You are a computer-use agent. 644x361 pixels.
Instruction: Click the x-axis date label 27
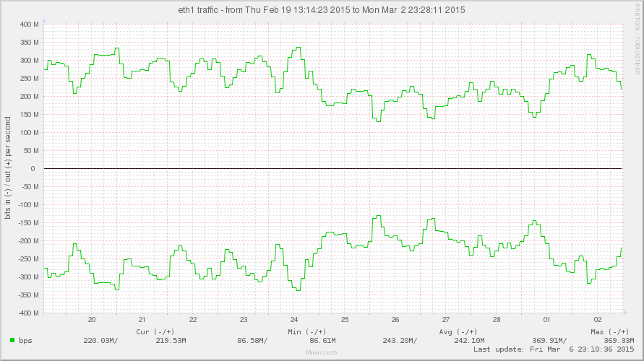[446, 320]
